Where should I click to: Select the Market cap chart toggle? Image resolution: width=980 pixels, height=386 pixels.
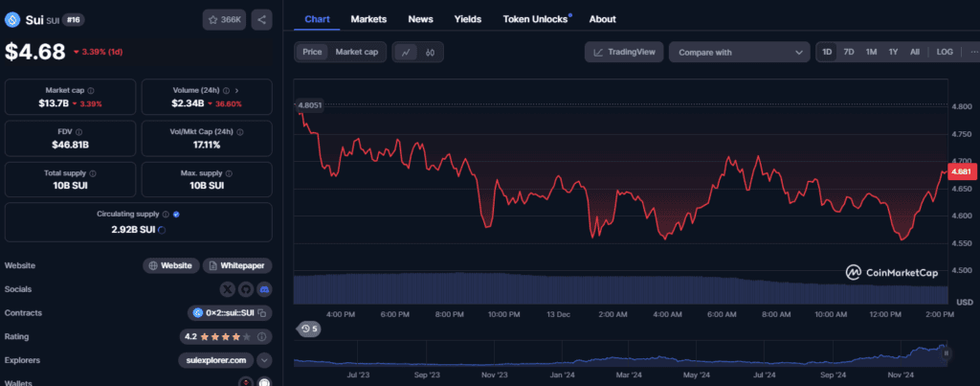coord(357,53)
